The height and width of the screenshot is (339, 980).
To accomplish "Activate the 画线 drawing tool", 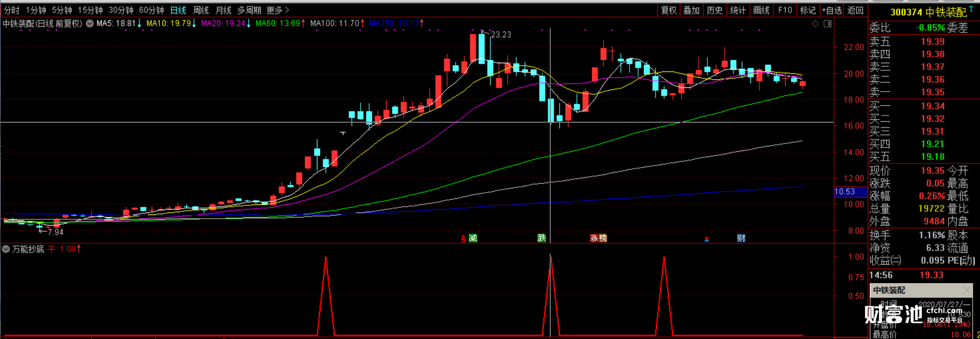I will (x=761, y=10).
